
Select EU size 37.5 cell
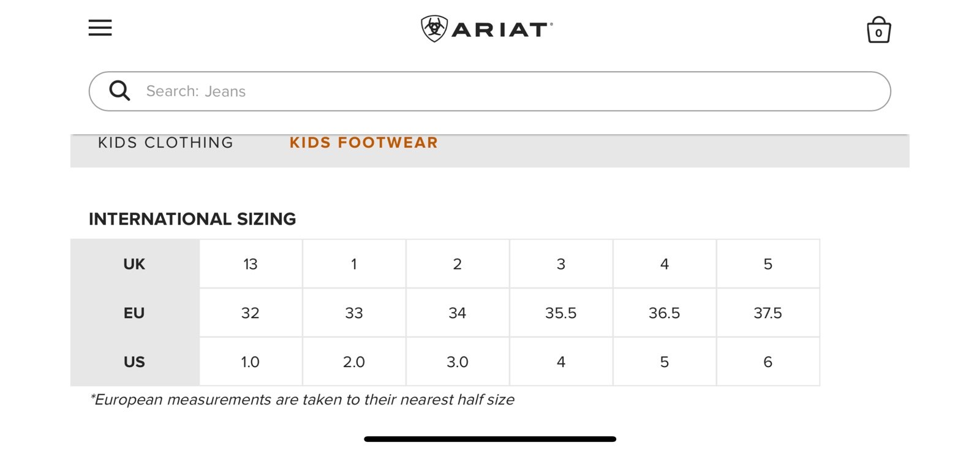768,313
